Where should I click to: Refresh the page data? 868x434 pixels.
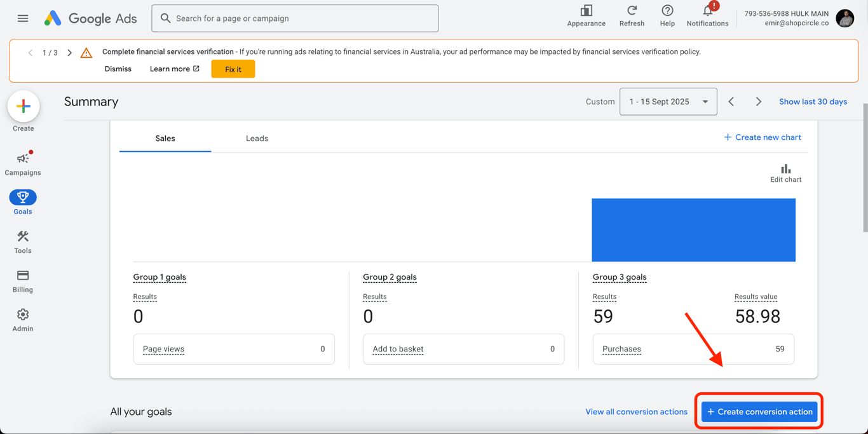pyautogui.click(x=632, y=15)
